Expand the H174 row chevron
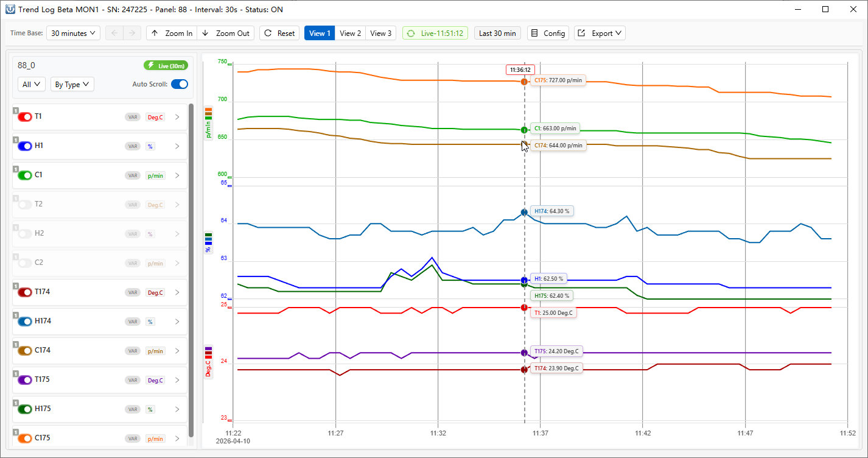Viewport: 868px width, 458px height. click(177, 322)
